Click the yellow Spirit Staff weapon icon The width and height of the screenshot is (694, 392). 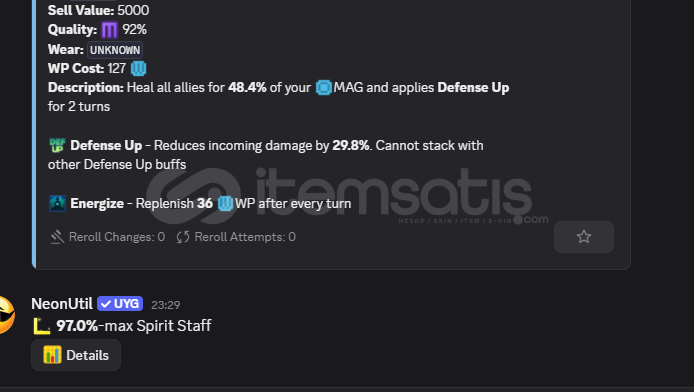pyautogui.click(x=42, y=327)
